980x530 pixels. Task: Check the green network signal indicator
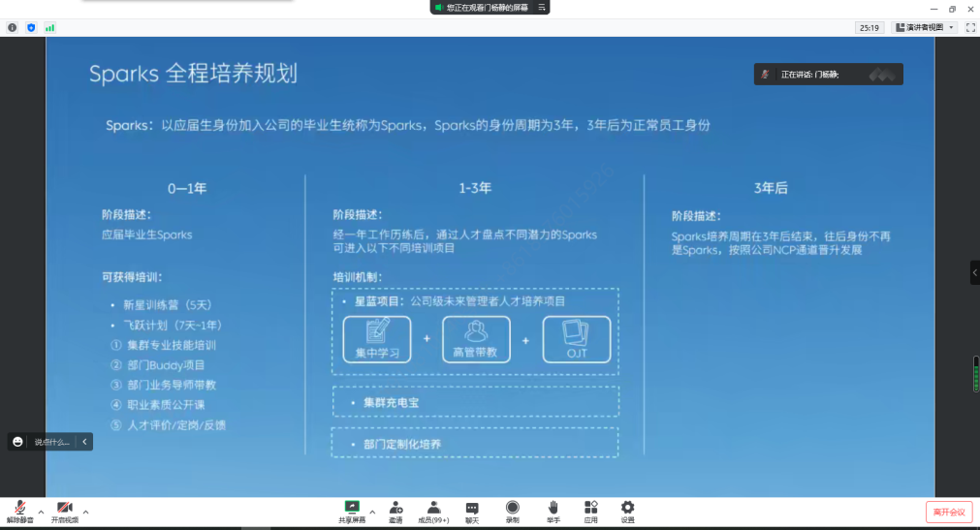pos(49,27)
